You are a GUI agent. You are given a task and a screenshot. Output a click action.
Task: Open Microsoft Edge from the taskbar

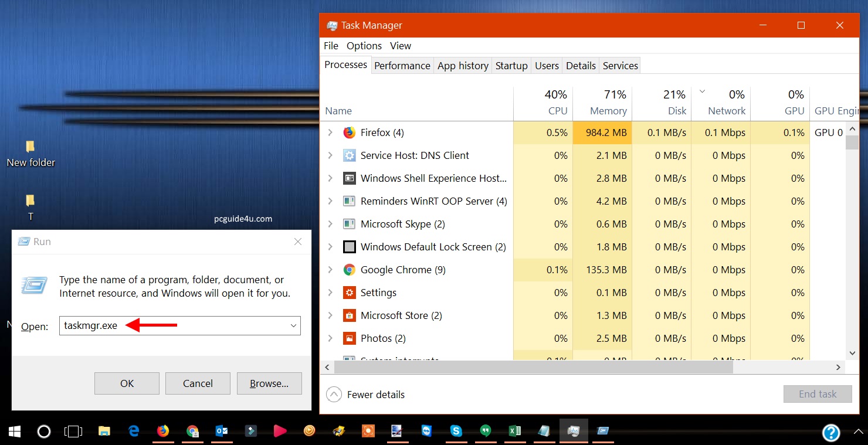pos(134,432)
